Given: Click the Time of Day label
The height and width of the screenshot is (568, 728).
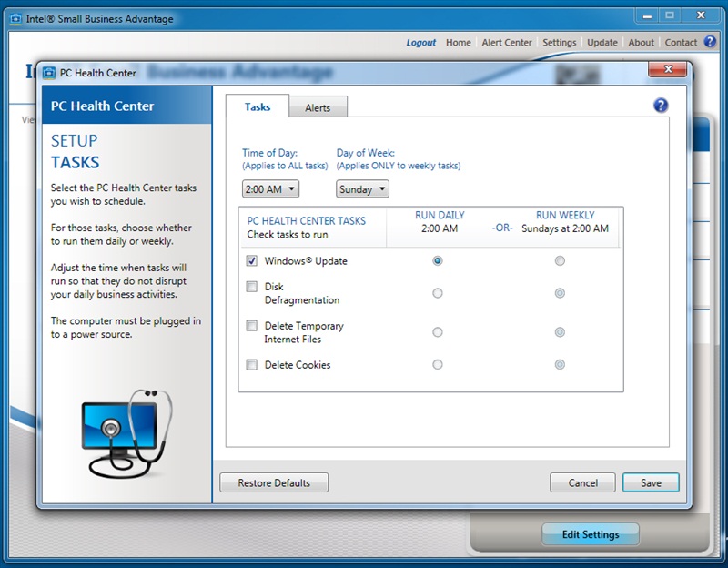Looking at the screenshot, I should tap(269, 152).
